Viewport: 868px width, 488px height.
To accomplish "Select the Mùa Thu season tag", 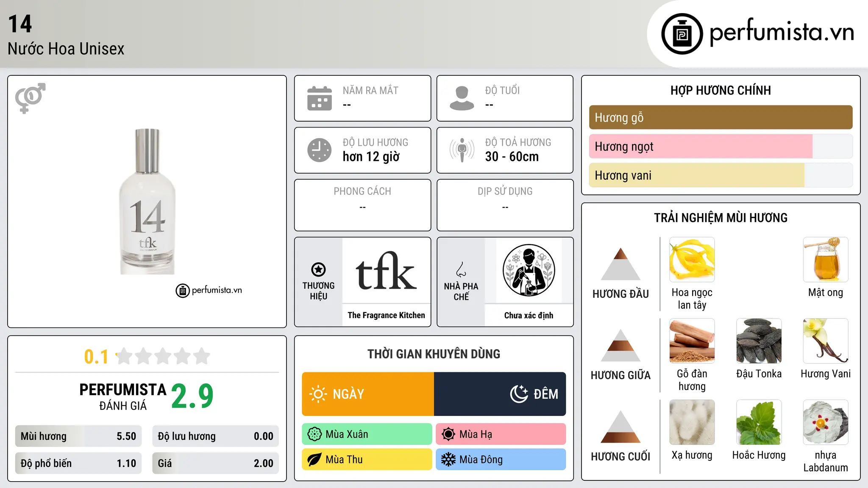I will coord(367,460).
